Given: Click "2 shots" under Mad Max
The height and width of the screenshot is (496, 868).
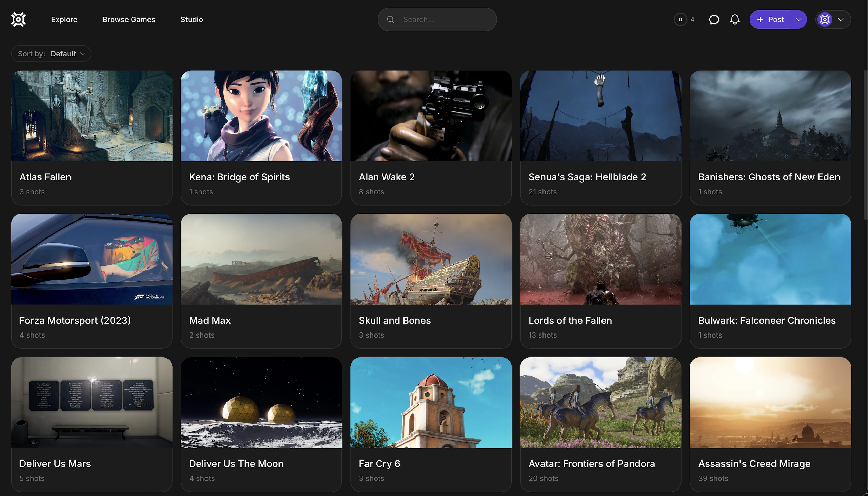Looking at the screenshot, I should tap(202, 335).
